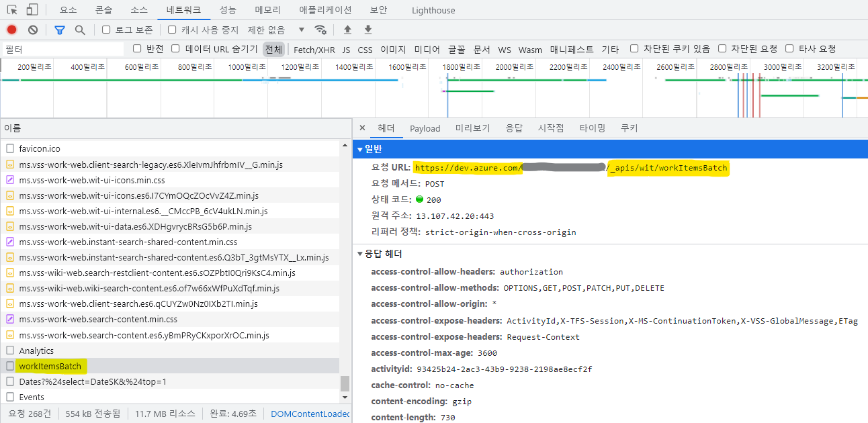Collapse the 일반 section

click(360, 149)
